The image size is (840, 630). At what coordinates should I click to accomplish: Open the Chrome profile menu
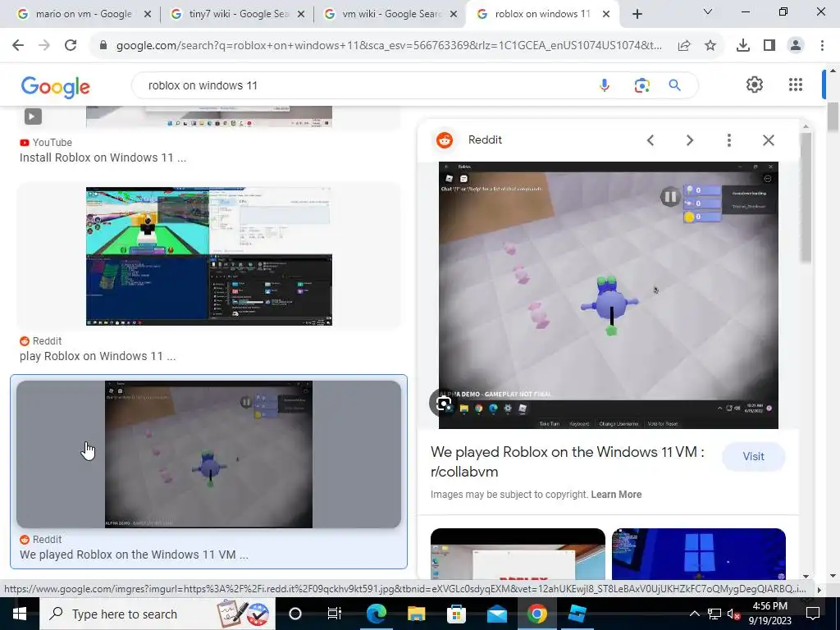(796, 46)
